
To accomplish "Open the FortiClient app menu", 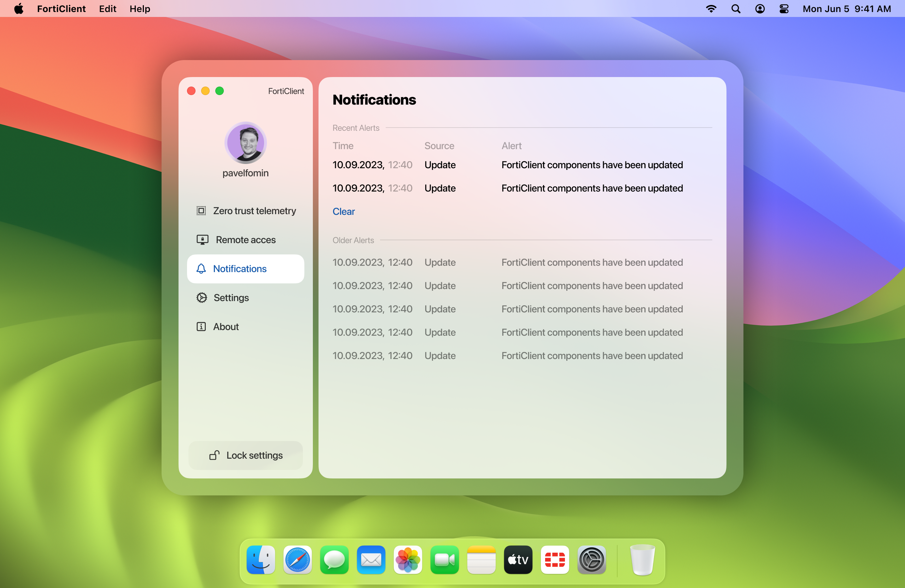I will pyautogui.click(x=61, y=9).
